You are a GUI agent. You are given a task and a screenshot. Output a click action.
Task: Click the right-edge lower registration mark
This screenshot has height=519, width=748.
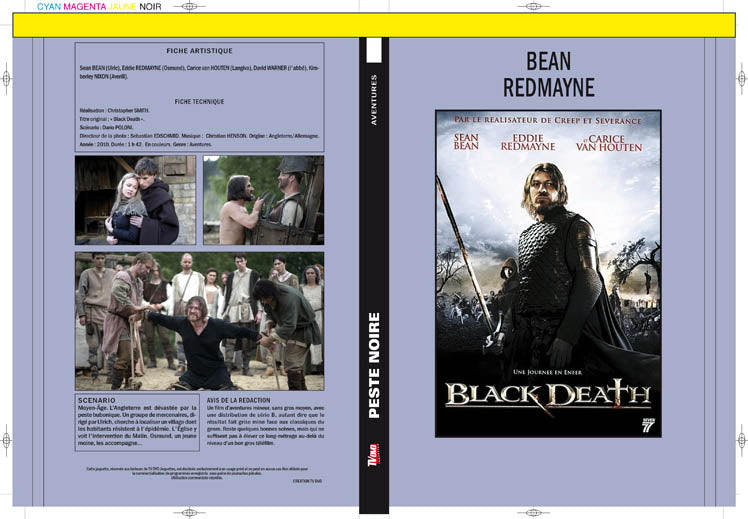tap(742, 440)
